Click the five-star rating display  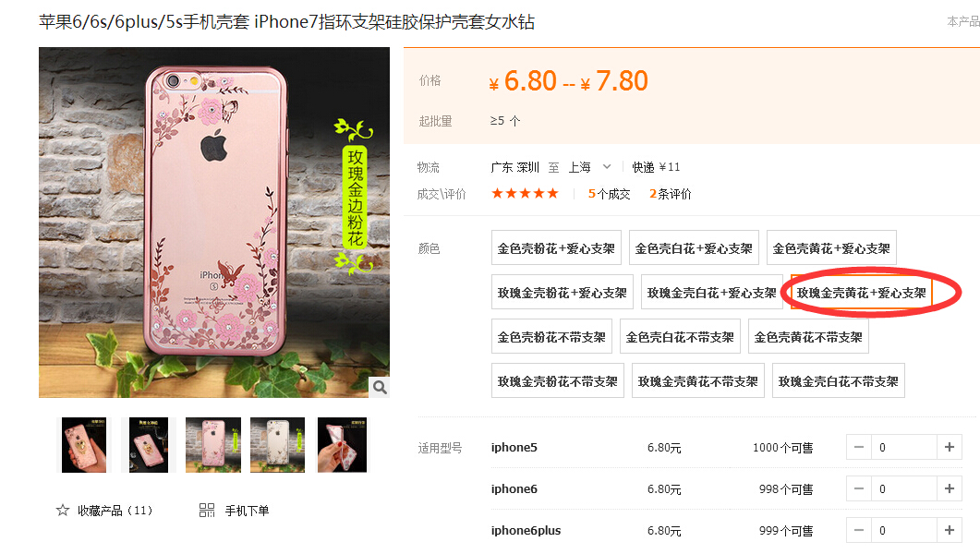[525, 194]
